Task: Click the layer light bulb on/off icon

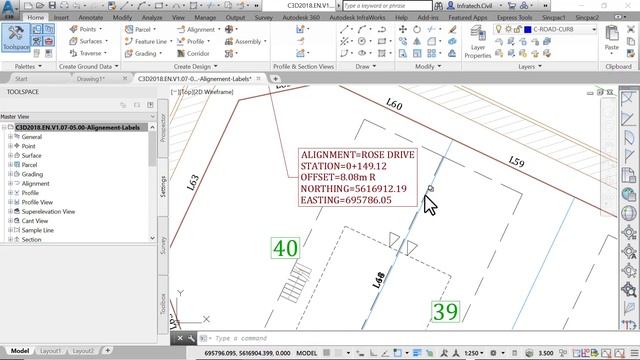Action: 498,29
